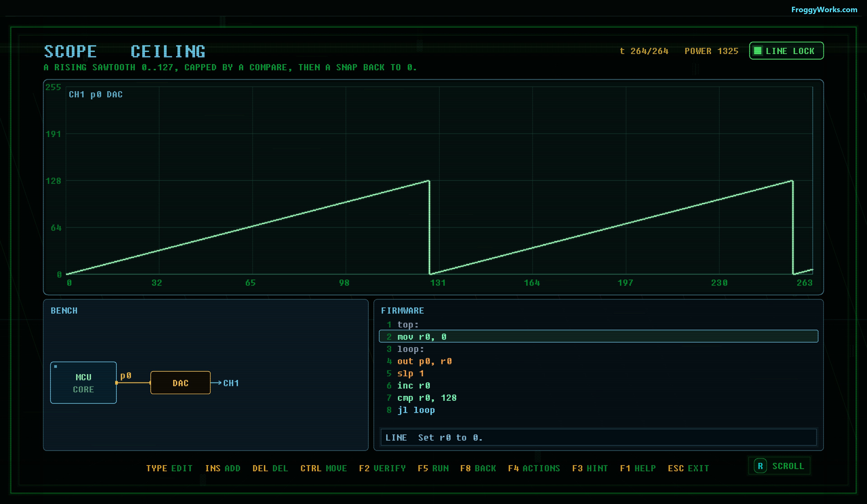
Task: Click the R SCROLL button
Action: coord(779,466)
